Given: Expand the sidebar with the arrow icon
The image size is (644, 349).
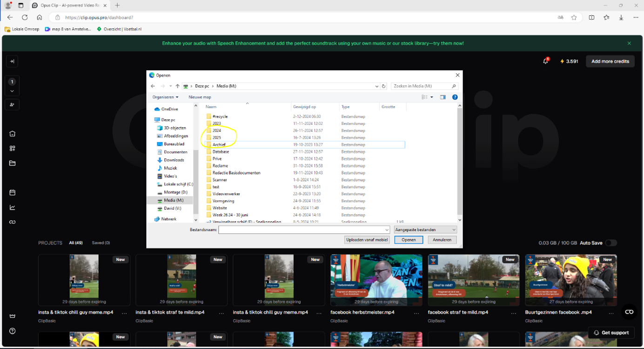Looking at the screenshot, I should 12,61.
